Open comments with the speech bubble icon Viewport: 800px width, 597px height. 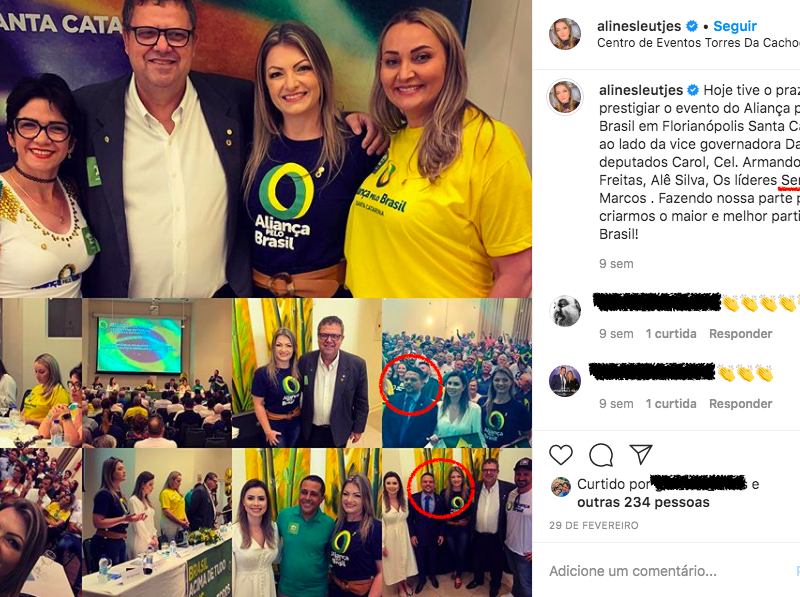[601, 455]
